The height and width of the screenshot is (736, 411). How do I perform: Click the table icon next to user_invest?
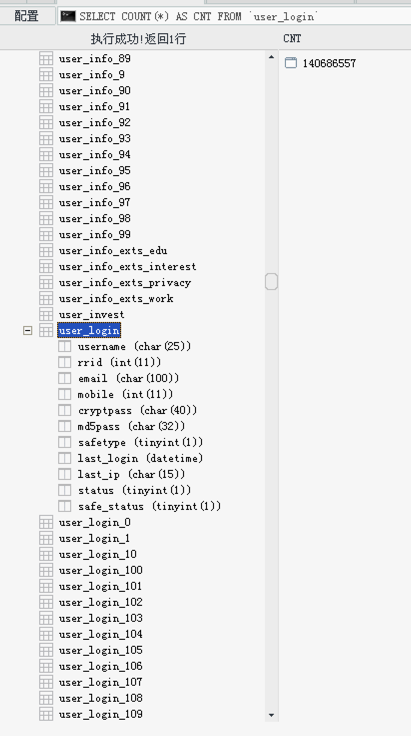(x=46, y=314)
